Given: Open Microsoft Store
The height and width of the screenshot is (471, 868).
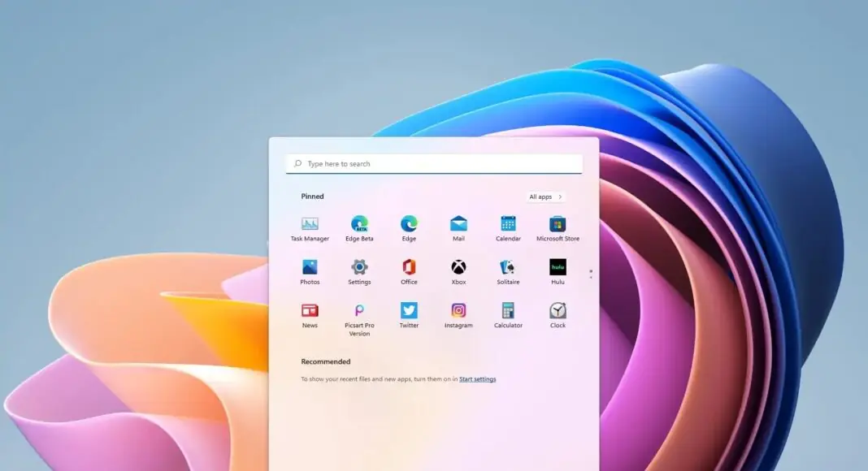Looking at the screenshot, I should coord(558,224).
